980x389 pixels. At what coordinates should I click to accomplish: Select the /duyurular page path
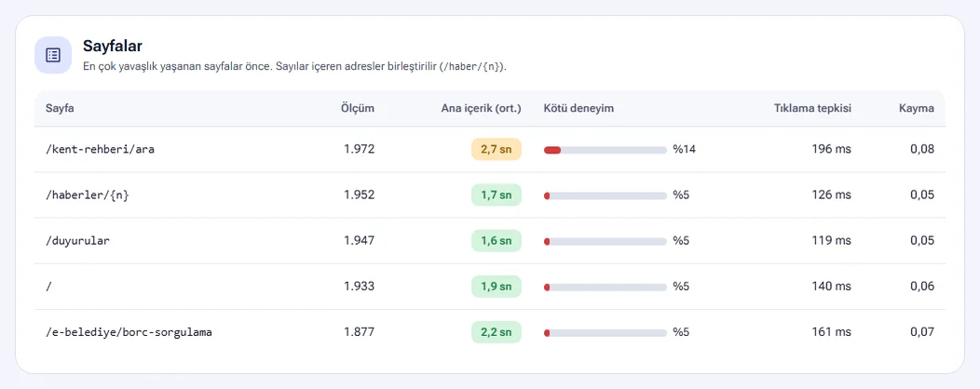(x=77, y=241)
